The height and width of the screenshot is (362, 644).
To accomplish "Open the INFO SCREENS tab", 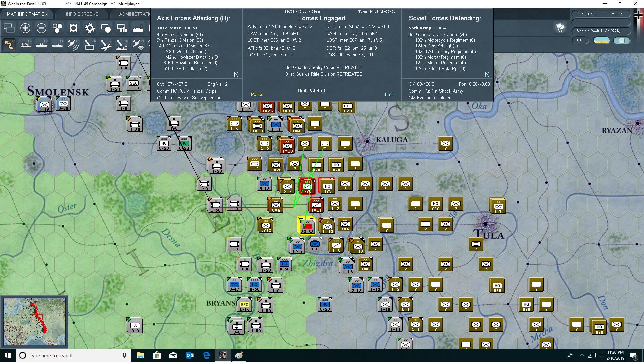I will (82, 14).
